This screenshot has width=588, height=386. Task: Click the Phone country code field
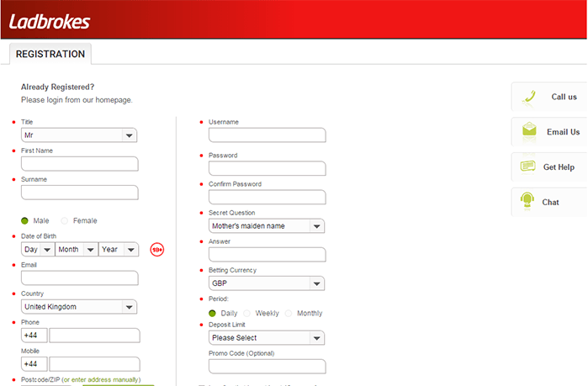(34, 336)
